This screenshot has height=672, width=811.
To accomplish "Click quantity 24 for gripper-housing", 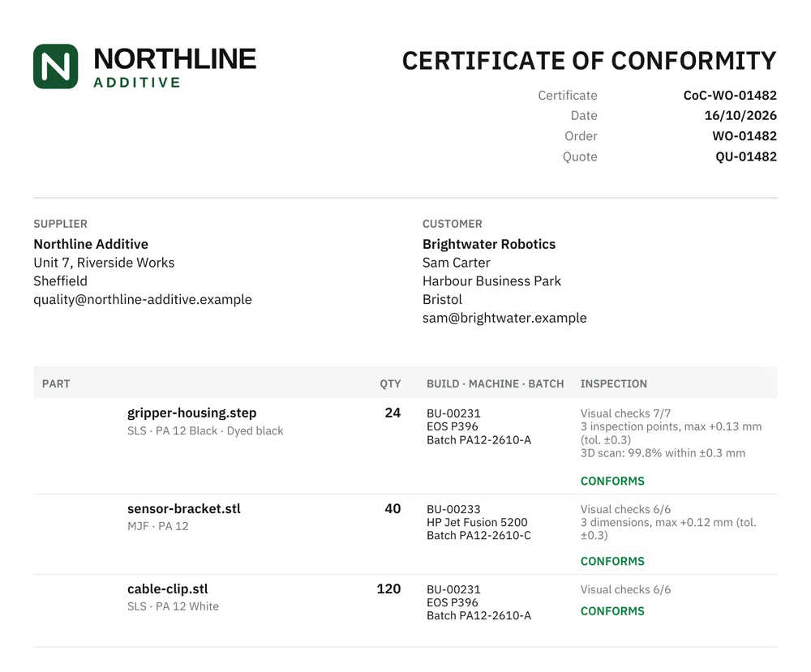I will coord(393,413).
